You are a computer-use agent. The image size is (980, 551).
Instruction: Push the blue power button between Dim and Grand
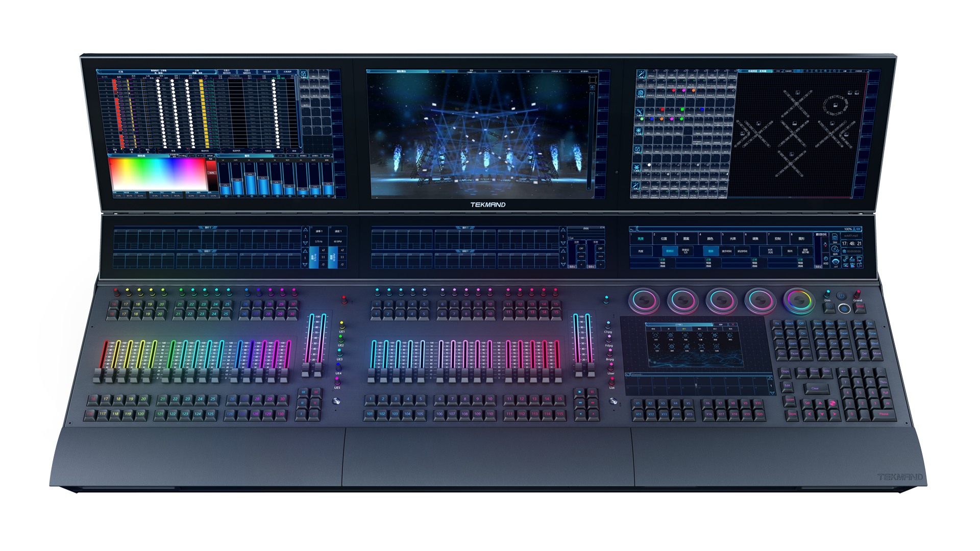pos(842,296)
